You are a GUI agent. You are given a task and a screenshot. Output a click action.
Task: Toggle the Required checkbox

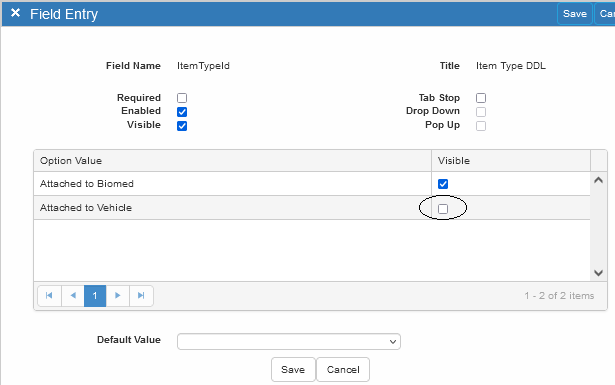[182, 98]
